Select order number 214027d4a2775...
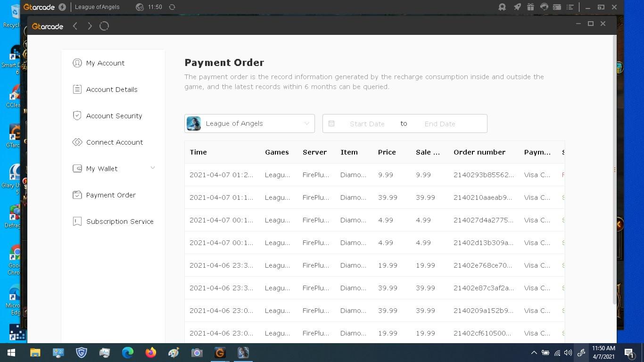This screenshot has height=362, width=644. 484,220
